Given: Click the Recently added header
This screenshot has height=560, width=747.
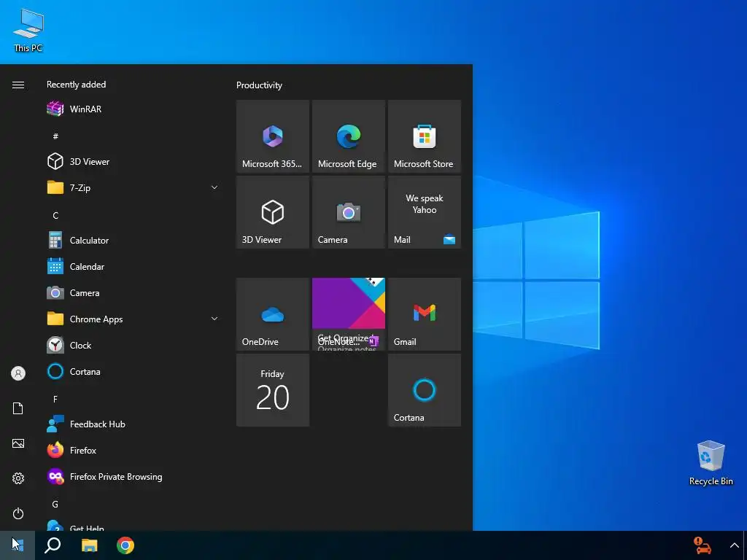Looking at the screenshot, I should (x=76, y=85).
